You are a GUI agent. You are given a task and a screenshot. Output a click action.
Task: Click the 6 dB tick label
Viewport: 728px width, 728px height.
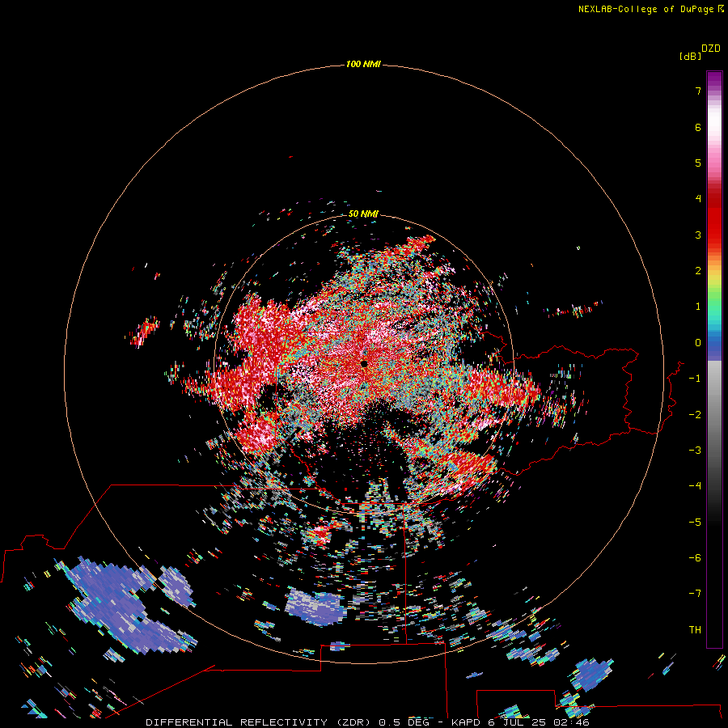[698, 127]
